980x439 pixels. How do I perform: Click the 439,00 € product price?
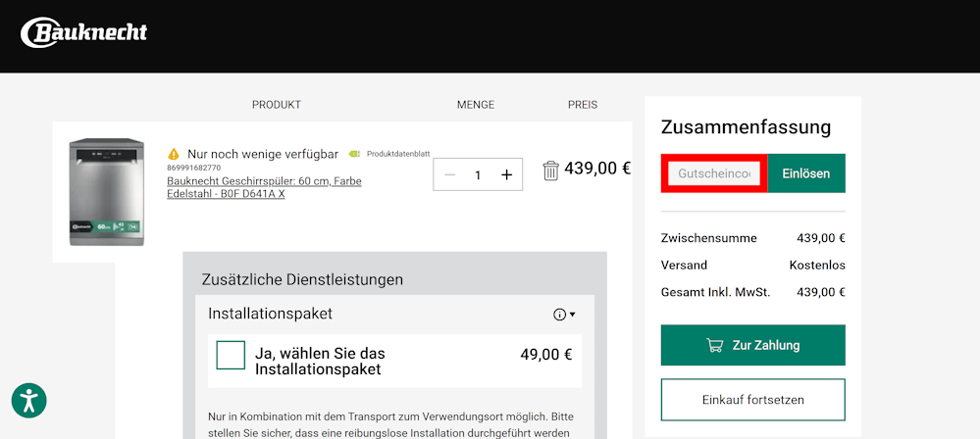[597, 169]
